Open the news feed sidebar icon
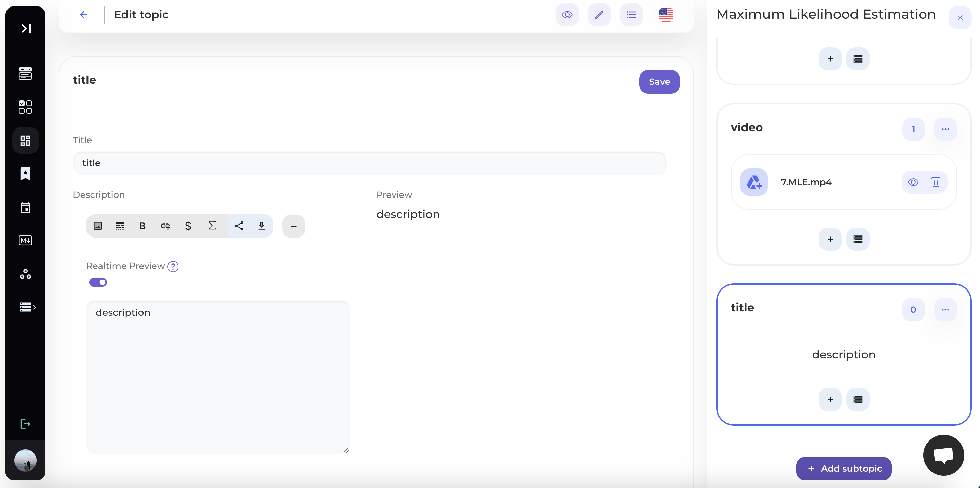Image resolution: width=980 pixels, height=488 pixels. click(x=26, y=73)
